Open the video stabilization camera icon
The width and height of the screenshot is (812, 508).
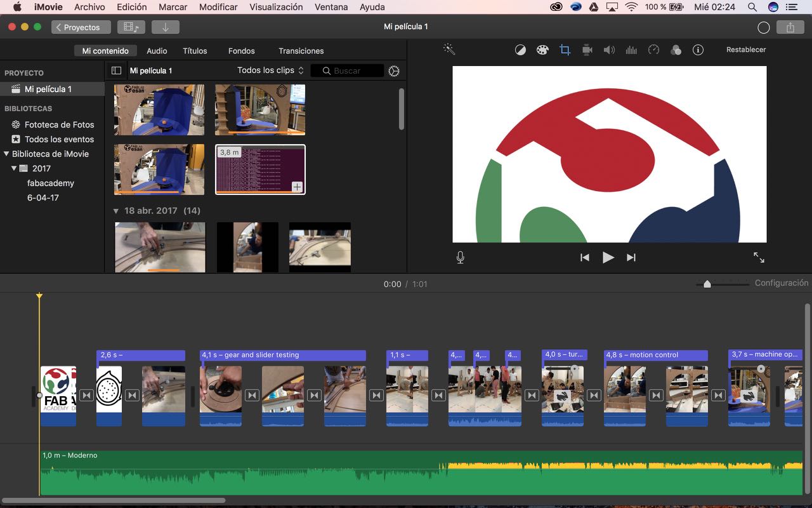click(x=587, y=50)
